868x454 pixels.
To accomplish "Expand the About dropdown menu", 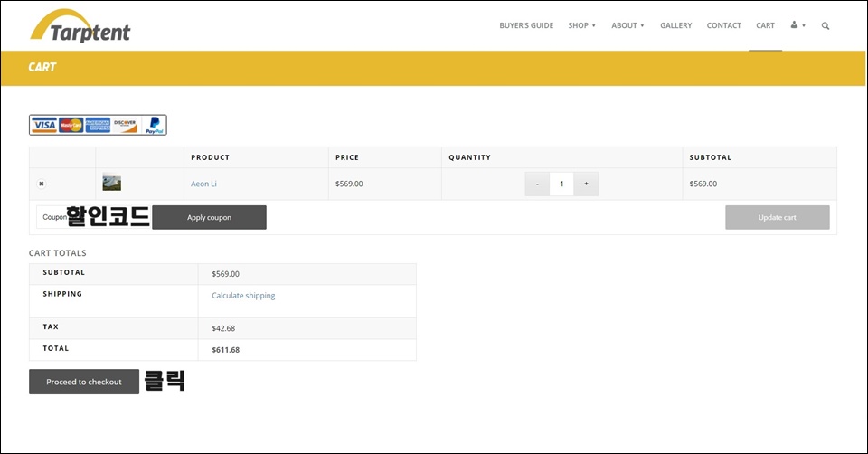I will point(627,25).
